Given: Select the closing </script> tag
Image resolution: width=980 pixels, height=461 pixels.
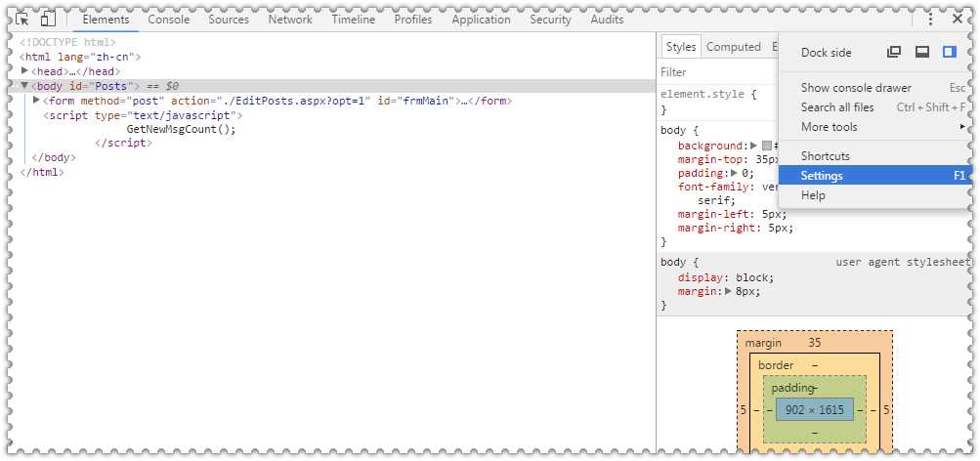Looking at the screenshot, I should coord(124,143).
